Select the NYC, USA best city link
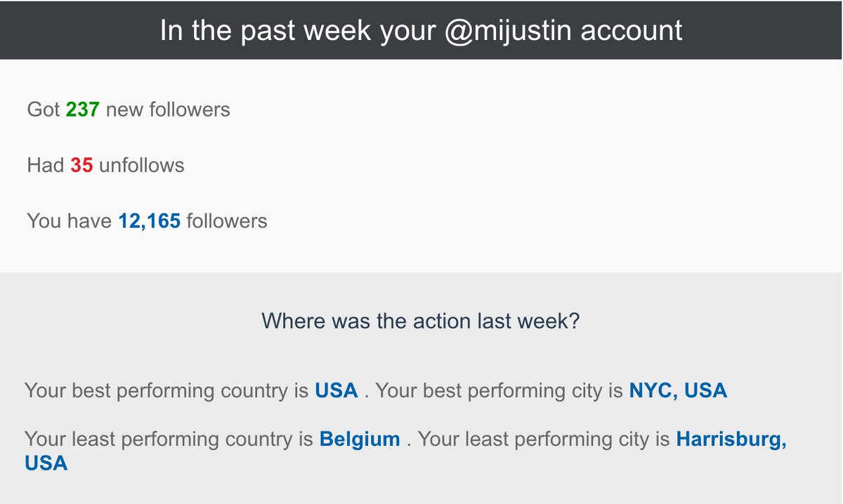 tap(677, 390)
